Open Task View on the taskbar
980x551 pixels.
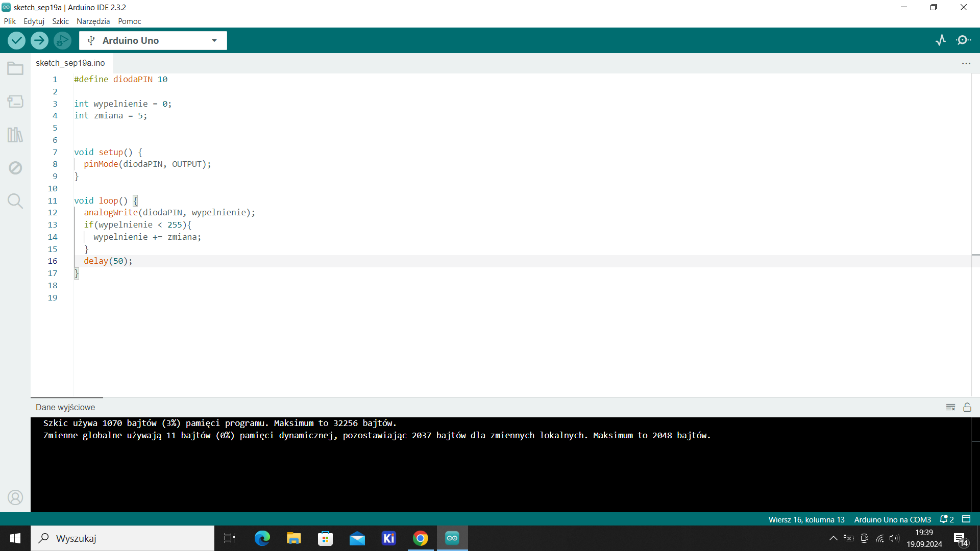(x=230, y=538)
